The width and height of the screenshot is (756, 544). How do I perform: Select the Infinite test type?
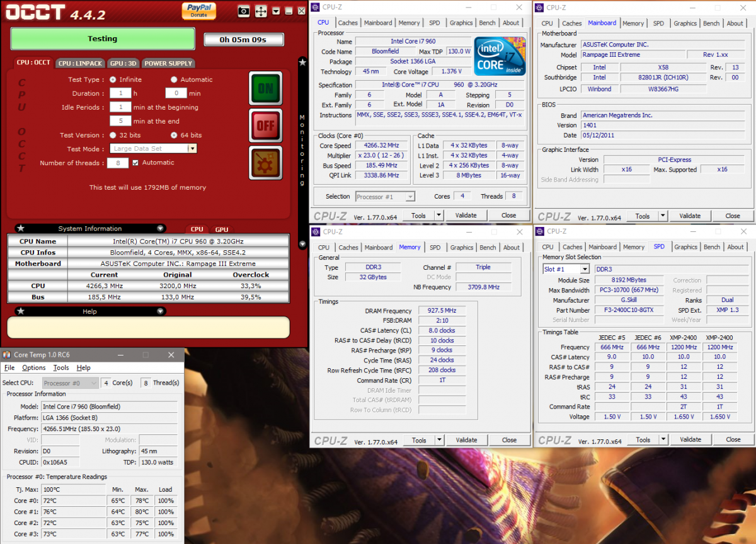click(x=113, y=79)
